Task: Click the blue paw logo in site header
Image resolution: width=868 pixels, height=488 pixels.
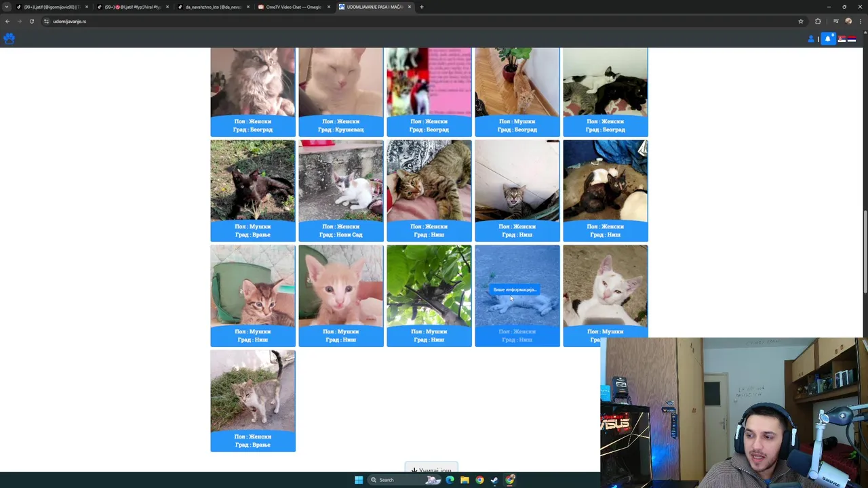Action: pyautogui.click(x=9, y=39)
